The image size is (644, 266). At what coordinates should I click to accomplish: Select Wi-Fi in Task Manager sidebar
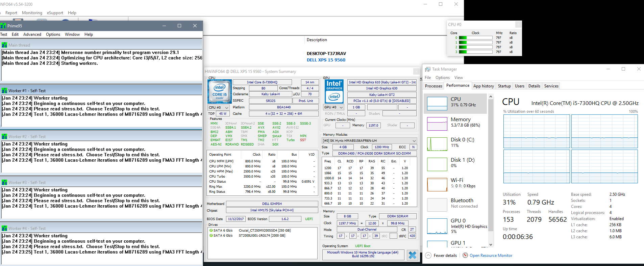pos(455,184)
